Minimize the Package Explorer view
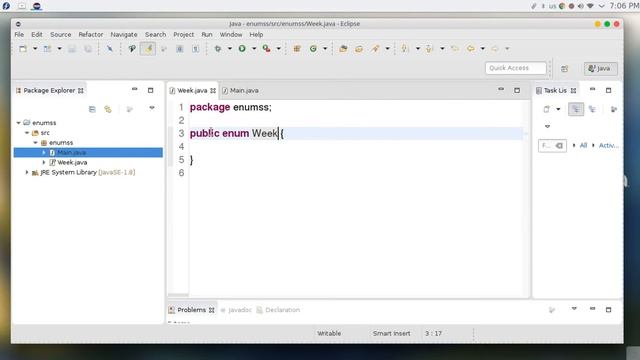The image size is (640, 360). pyautogui.click(x=135, y=90)
